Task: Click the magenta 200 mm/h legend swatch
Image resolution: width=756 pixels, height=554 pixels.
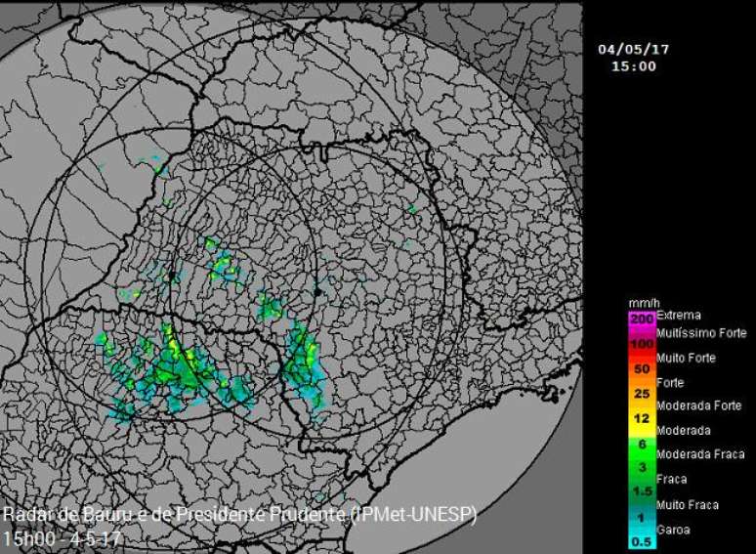Action: (641, 319)
